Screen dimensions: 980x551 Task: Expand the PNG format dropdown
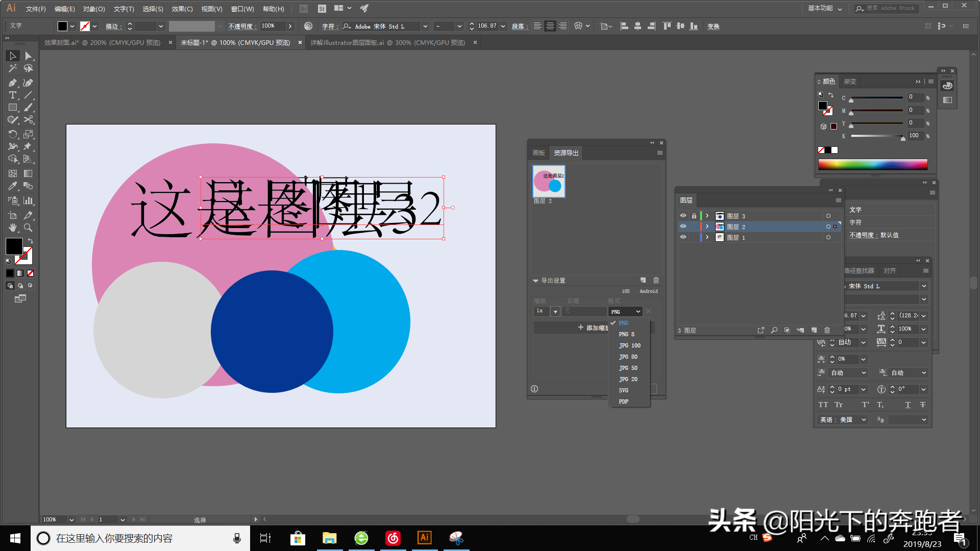pyautogui.click(x=625, y=312)
